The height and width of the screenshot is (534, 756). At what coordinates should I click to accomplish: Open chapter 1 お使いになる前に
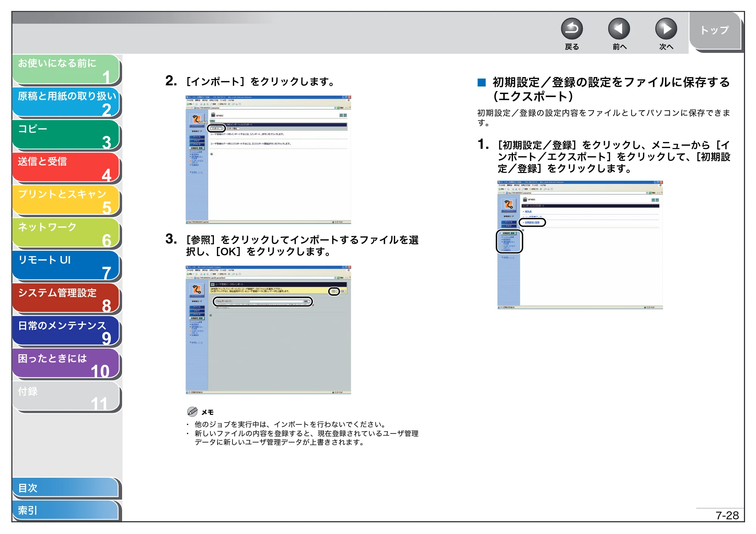tap(66, 69)
